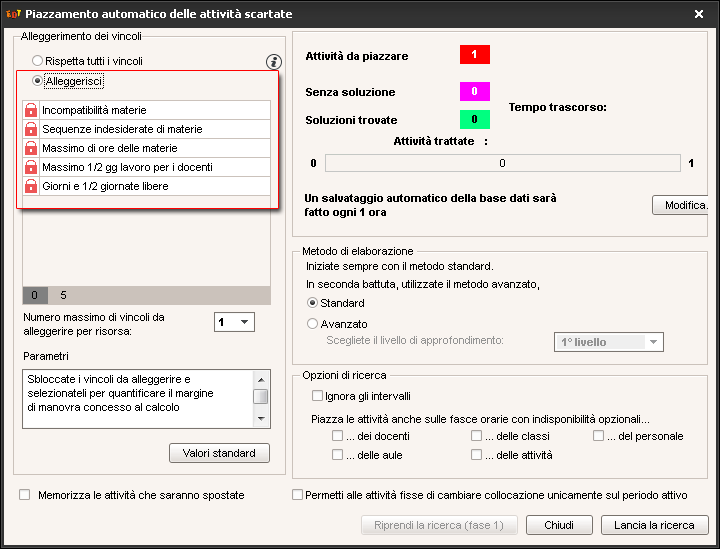
Task: Click the Valori standard button
Action: point(219,453)
